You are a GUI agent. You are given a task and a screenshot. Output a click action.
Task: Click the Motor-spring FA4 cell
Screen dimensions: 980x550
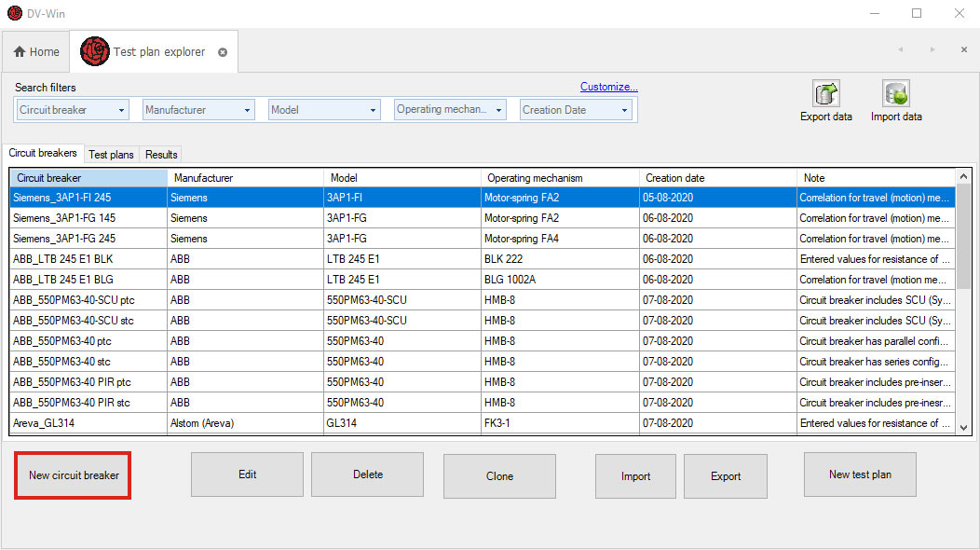point(560,239)
